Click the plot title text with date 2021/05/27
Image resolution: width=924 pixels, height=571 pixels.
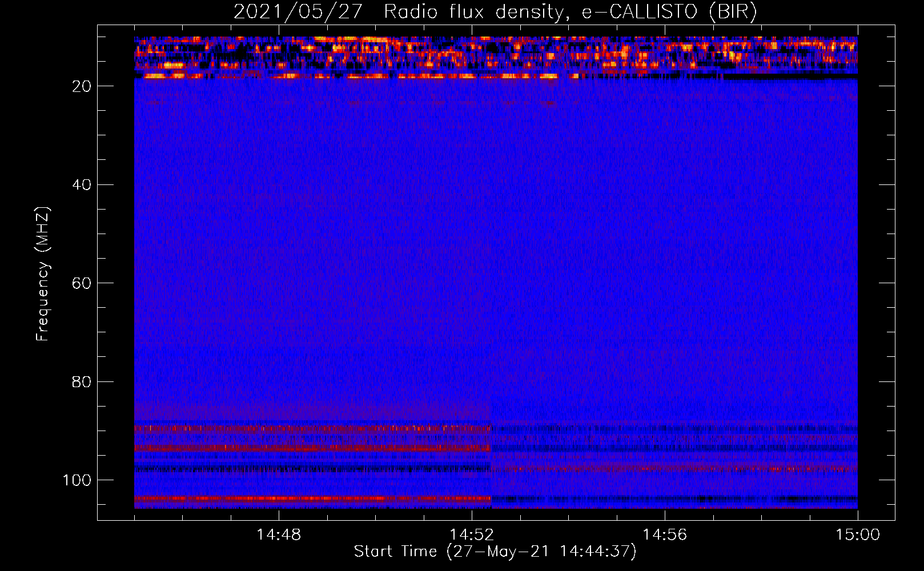(x=495, y=12)
